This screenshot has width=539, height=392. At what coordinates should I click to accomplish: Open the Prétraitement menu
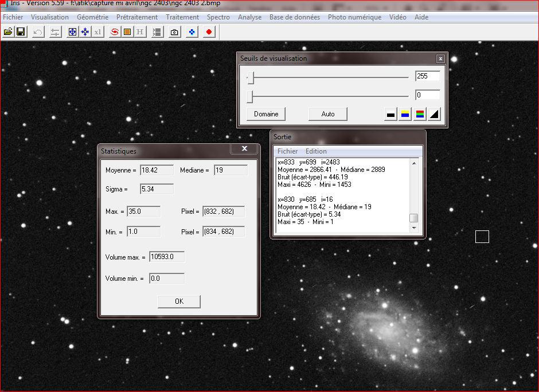[x=137, y=17]
